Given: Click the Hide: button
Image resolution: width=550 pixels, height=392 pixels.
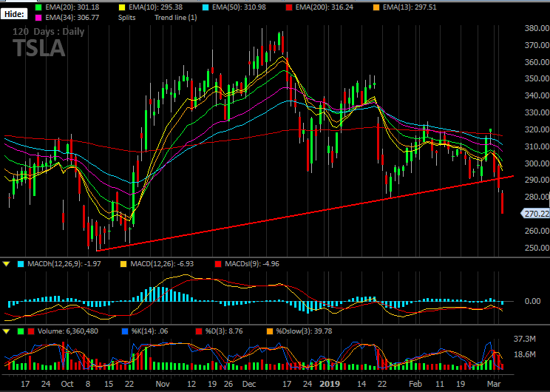Looking at the screenshot, I should (x=14, y=14).
